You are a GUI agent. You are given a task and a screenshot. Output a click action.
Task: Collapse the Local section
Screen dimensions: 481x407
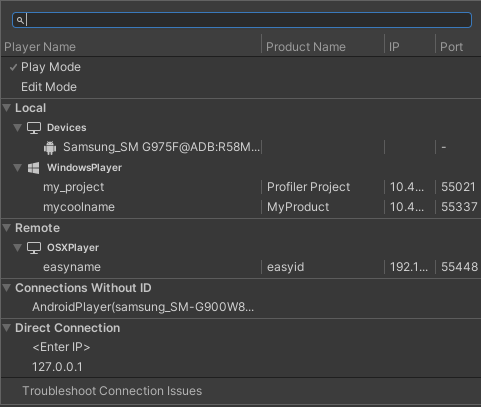pos(7,108)
